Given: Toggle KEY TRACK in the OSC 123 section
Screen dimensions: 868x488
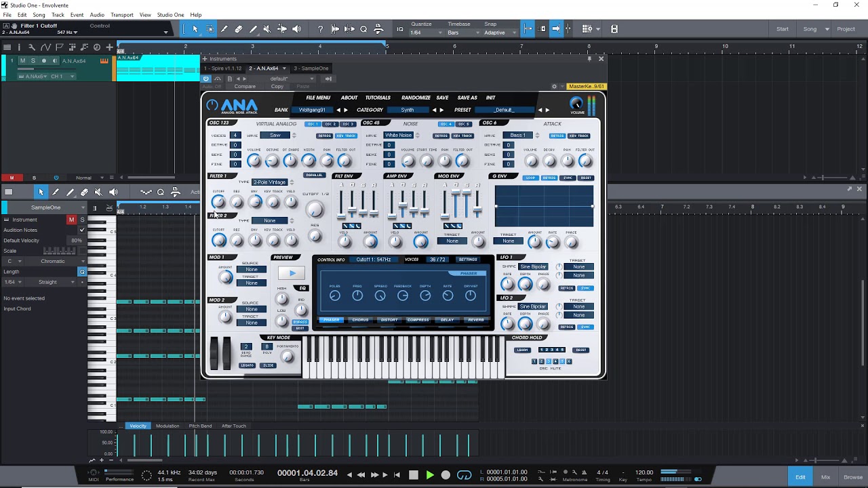Looking at the screenshot, I should pyautogui.click(x=346, y=136).
